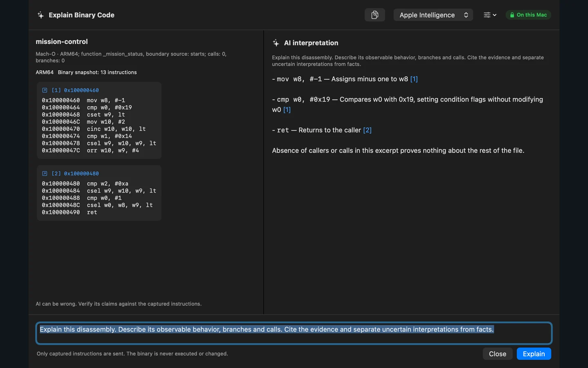This screenshot has height=368, width=588.
Task: Click the instruction 'cmp w2, #0xa'
Action: point(107,184)
